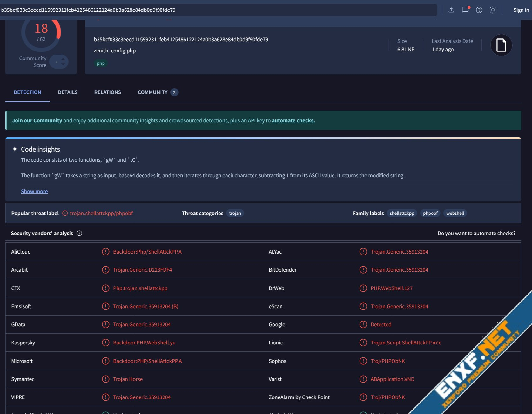Switch to the DETECTION tab

[27, 92]
